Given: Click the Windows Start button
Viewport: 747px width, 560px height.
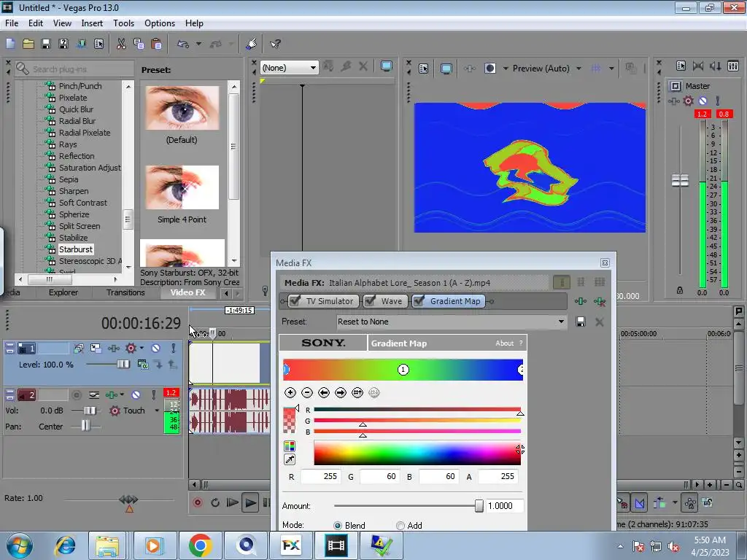Looking at the screenshot, I should click(x=19, y=545).
